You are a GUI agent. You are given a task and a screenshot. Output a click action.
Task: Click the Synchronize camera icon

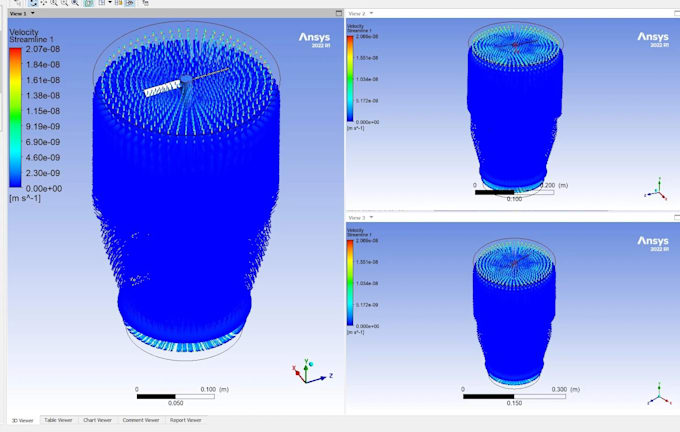coord(118,3)
